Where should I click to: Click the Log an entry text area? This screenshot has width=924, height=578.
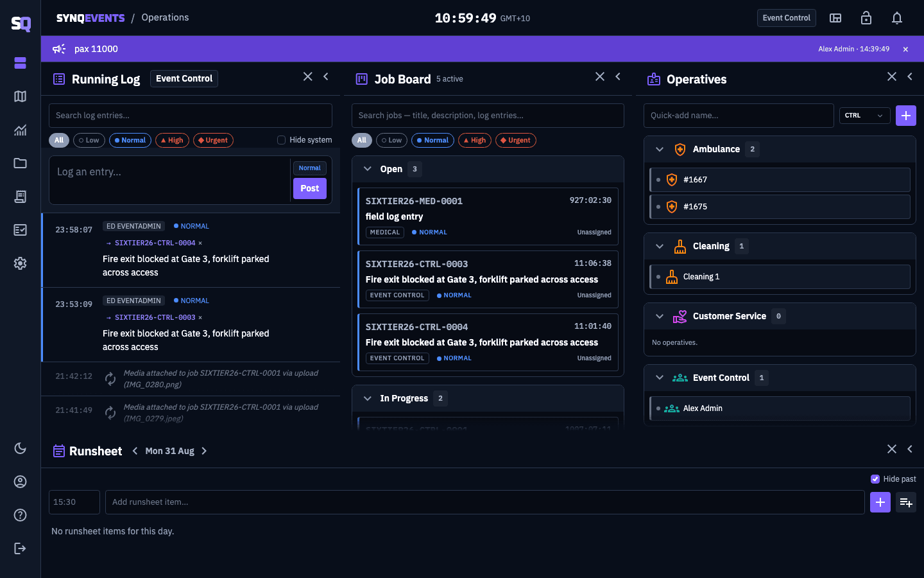click(x=169, y=180)
